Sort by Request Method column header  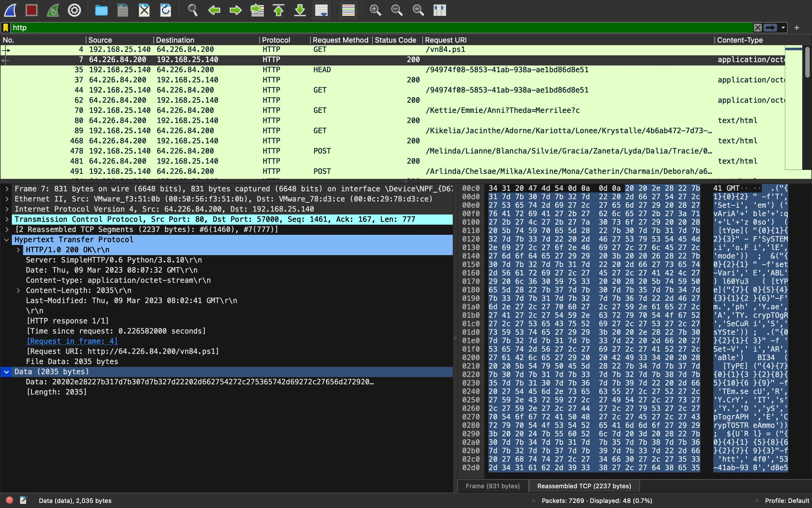341,40
